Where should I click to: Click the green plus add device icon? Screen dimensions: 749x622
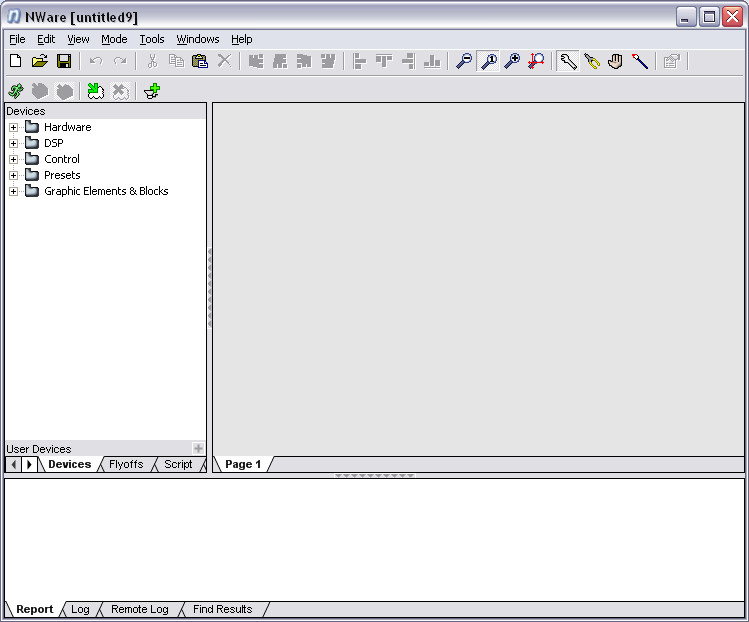[x=152, y=91]
